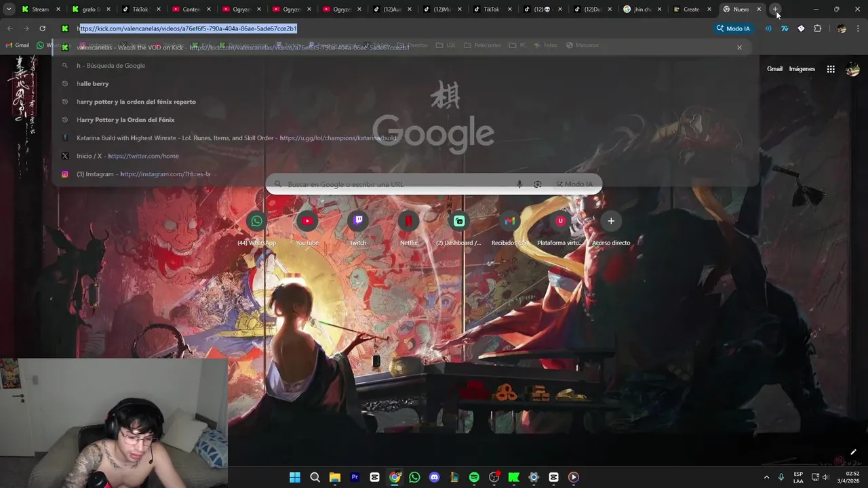This screenshot has height=488, width=868.
Task: Select 'h - Búsqueda de Google' suggestion
Action: point(406,66)
